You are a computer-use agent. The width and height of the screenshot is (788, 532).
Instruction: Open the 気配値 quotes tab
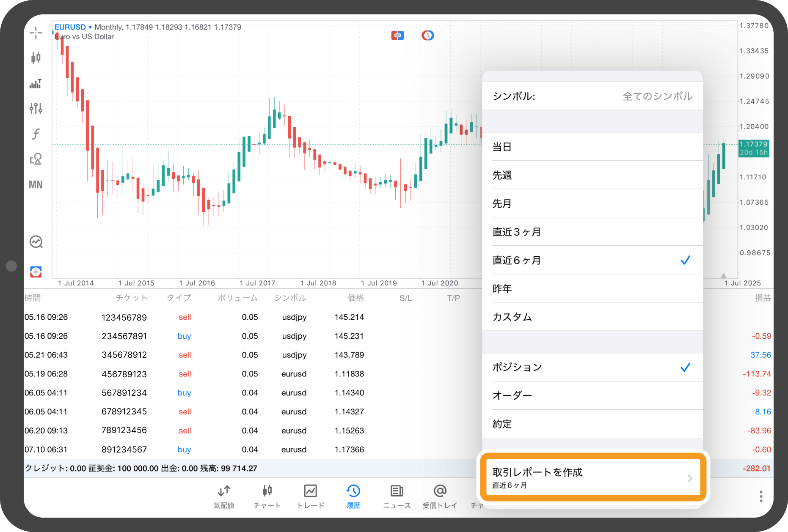coord(224,496)
